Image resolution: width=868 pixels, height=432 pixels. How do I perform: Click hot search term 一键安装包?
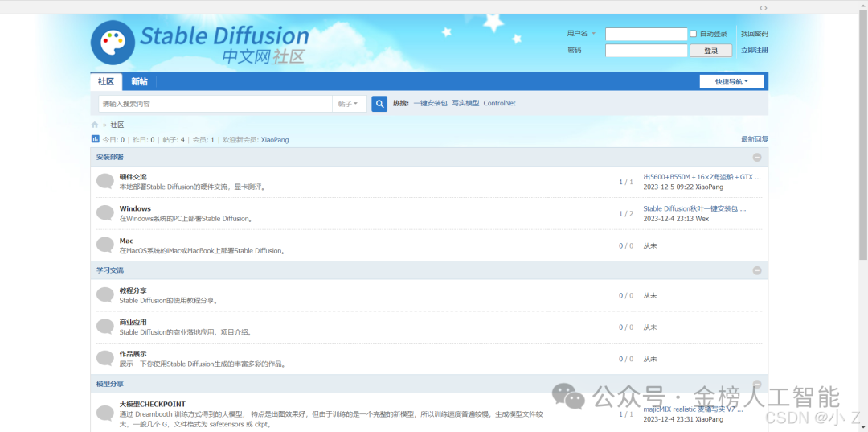430,104
